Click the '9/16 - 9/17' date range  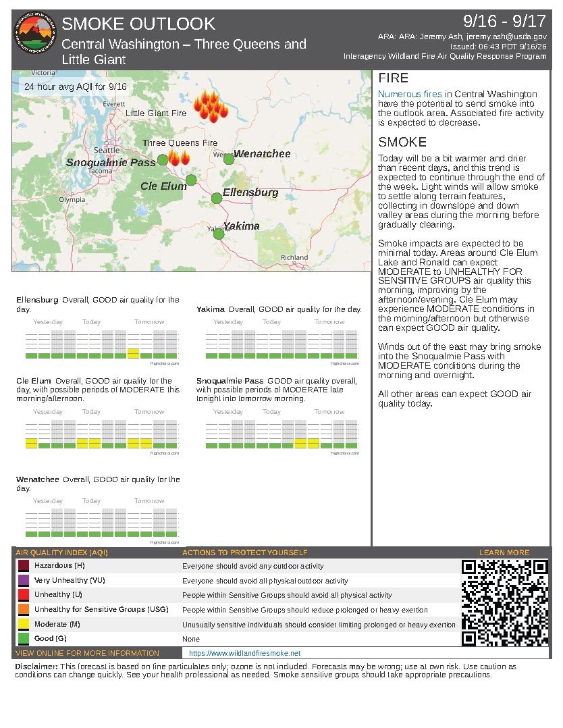(x=504, y=21)
